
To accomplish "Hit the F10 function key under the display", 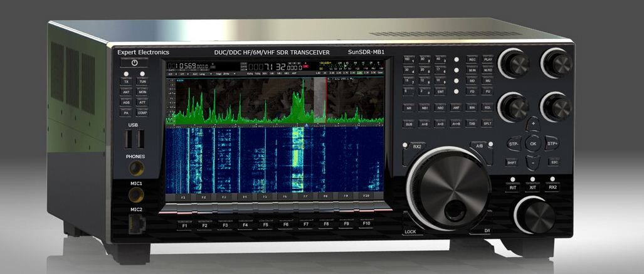I will coord(366,223).
